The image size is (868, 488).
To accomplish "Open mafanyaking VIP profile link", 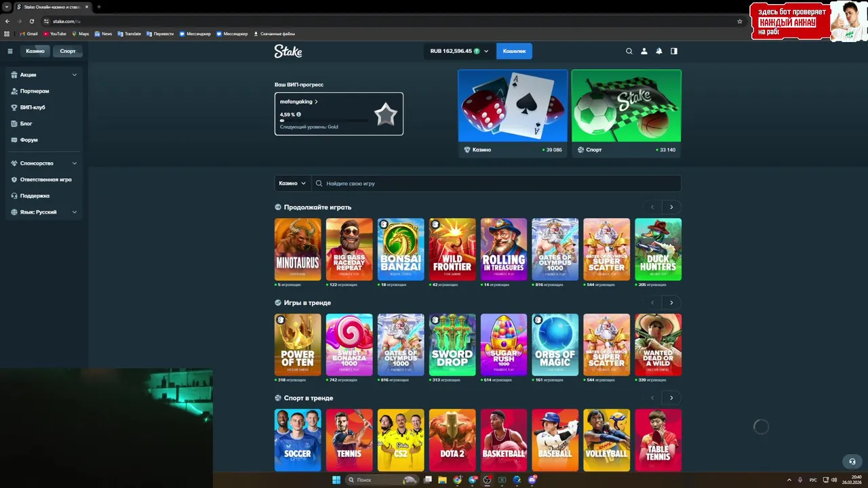I will (299, 102).
